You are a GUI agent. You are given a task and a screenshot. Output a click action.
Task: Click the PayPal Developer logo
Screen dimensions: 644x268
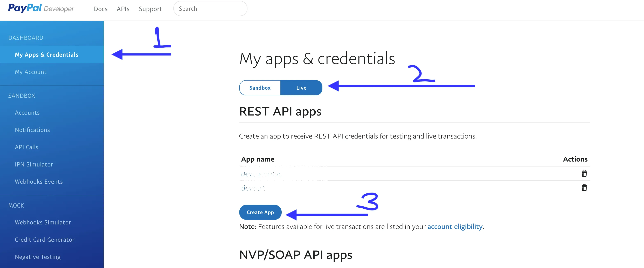pyautogui.click(x=41, y=8)
